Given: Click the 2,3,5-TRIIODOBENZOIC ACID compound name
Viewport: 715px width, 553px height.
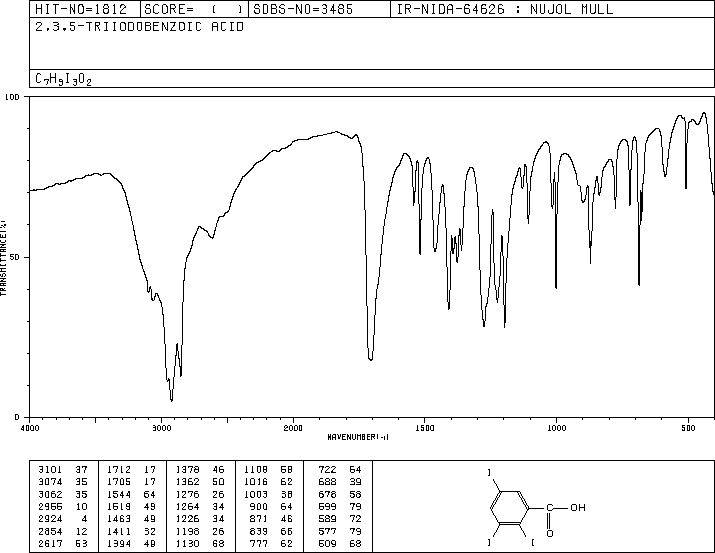Looking at the screenshot, I should pyautogui.click(x=140, y=27).
